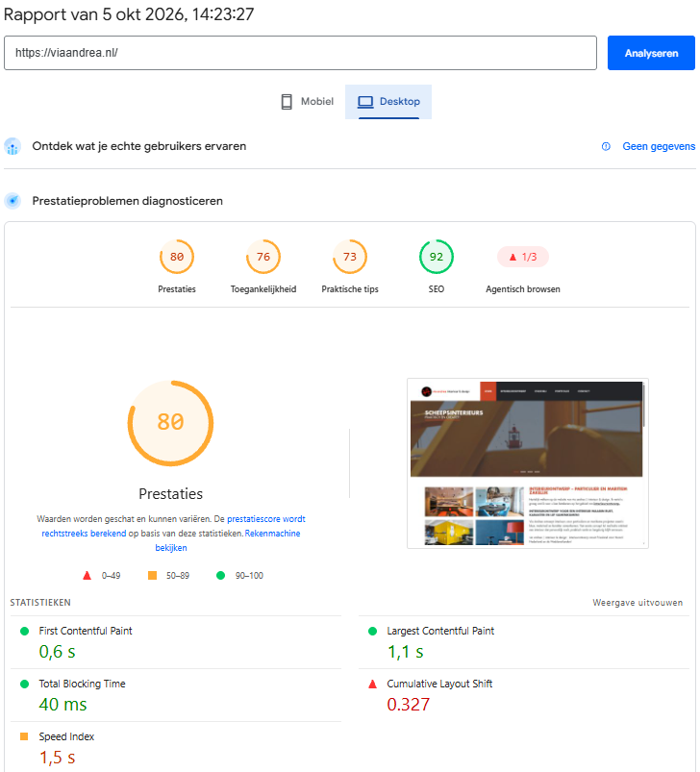Click info icon next to Geen gegevens
Viewport: 700px width, 772px height.
coord(606,146)
